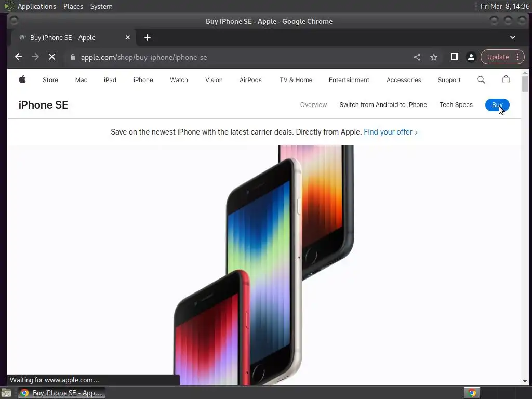Open the side panel icon
This screenshot has width=532, height=399.
tap(454, 57)
